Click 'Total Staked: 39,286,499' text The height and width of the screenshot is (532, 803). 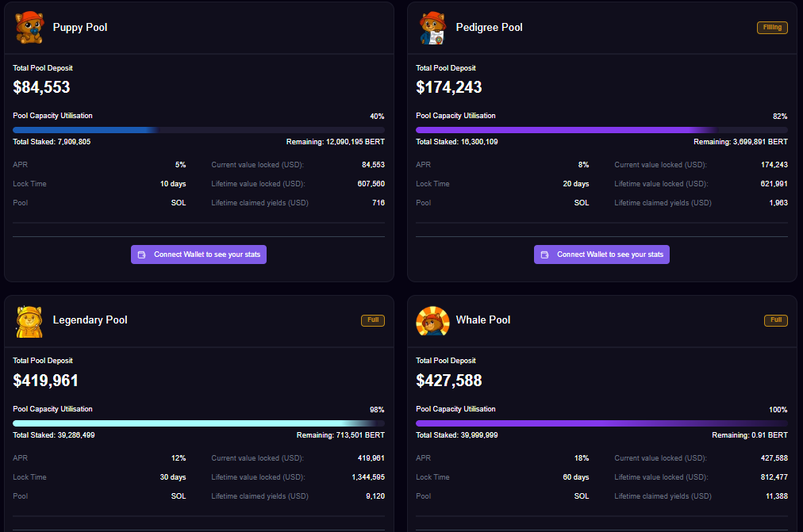pos(54,434)
